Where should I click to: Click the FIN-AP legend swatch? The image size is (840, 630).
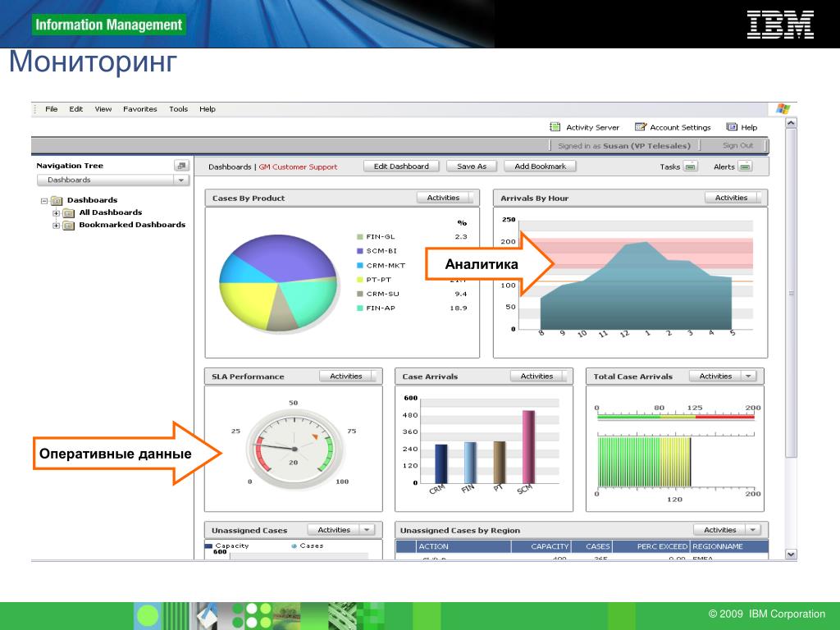[360, 308]
